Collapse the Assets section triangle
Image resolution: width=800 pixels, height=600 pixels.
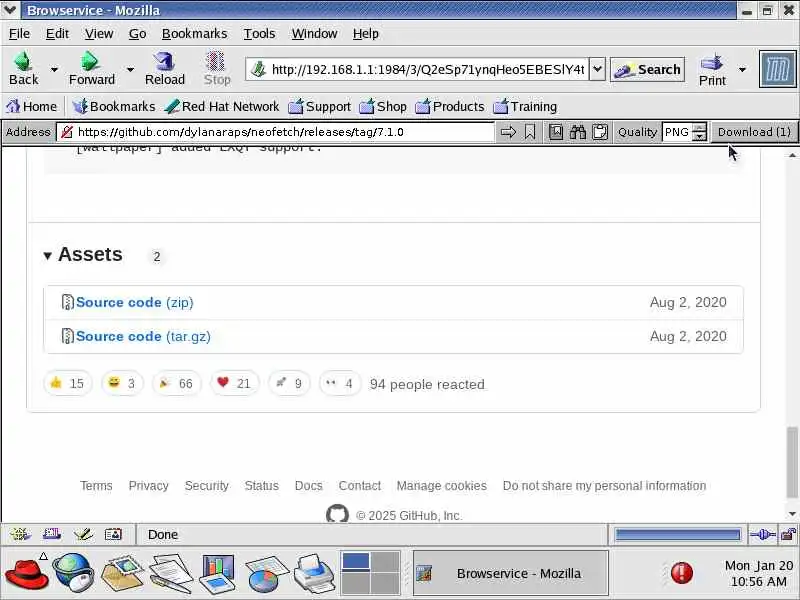pyautogui.click(x=47, y=256)
